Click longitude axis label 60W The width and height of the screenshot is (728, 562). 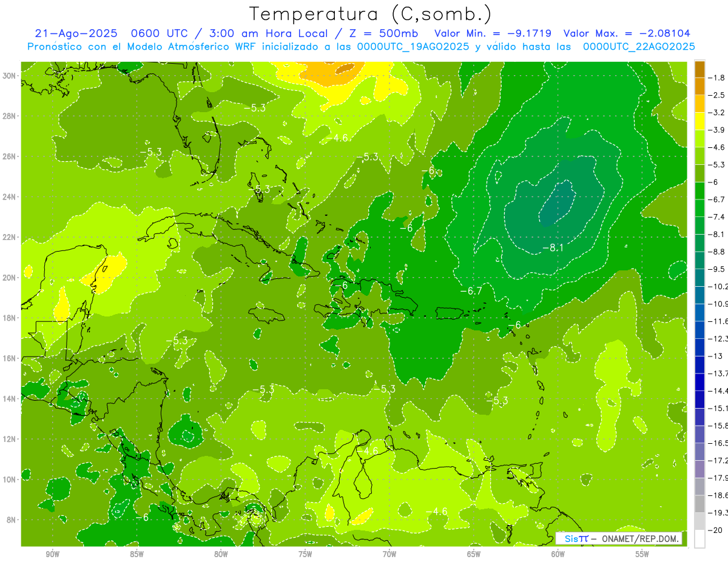coord(558,554)
